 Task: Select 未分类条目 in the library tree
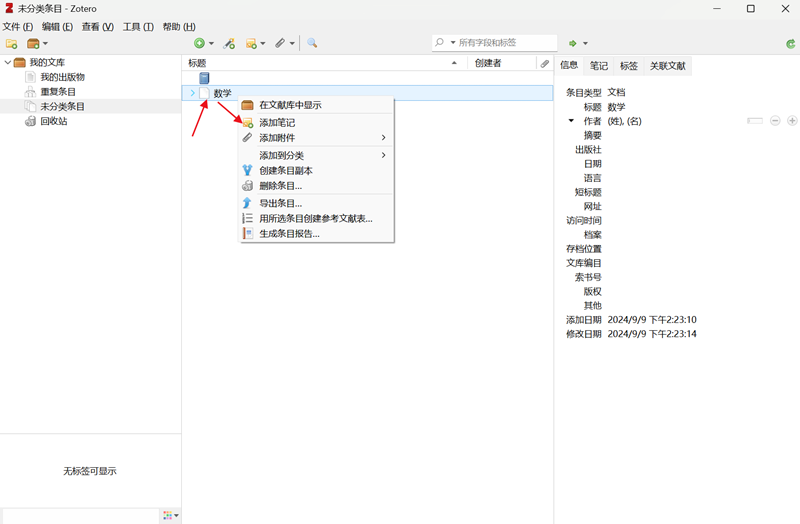[63, 107]
